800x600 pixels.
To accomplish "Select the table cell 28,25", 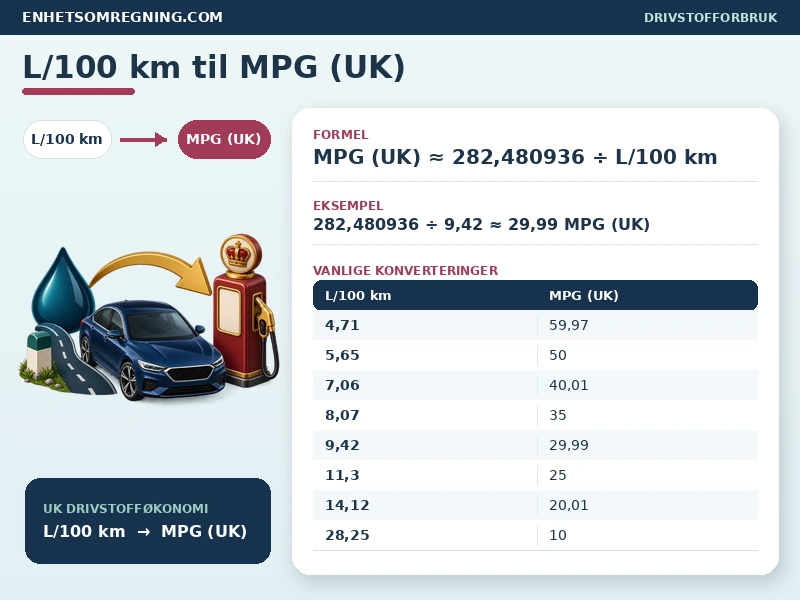I will tap(347, 536).
